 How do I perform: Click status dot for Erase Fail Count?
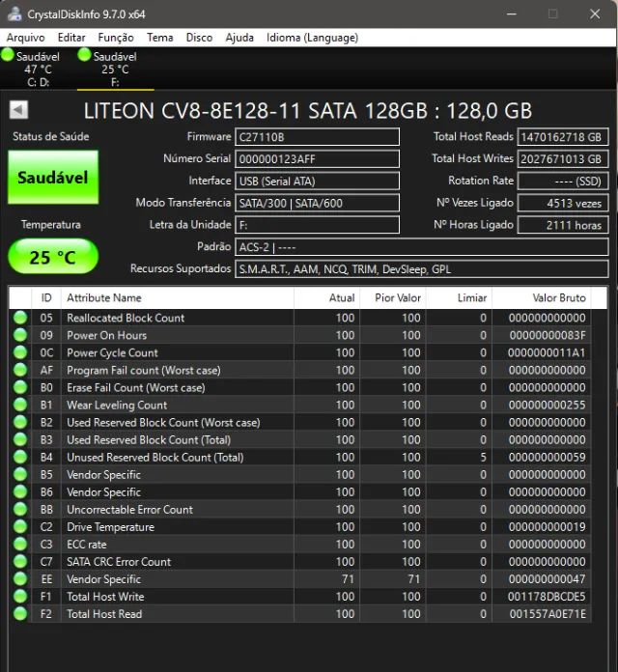click(x=20, y=387)
